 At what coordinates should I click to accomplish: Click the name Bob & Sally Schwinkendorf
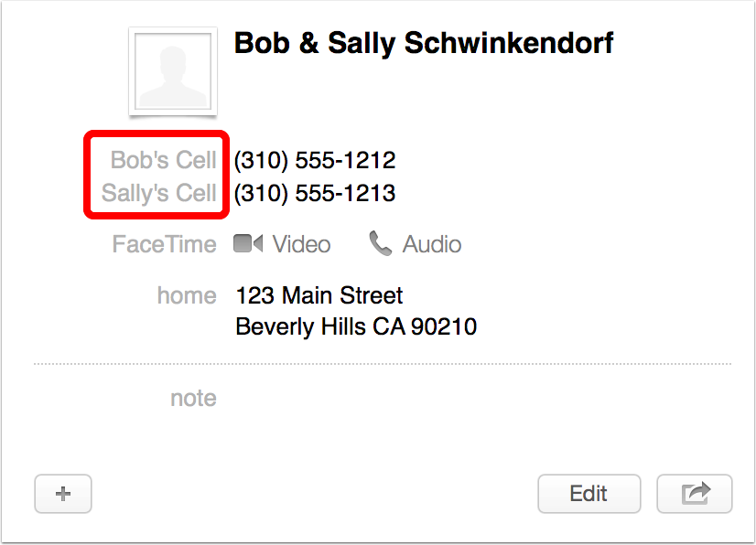pos(424,43)
